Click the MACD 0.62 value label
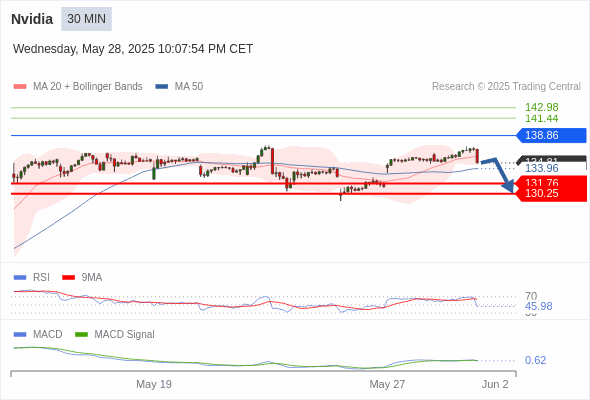This screenshot has height=400, width=590. click(535, 360)
